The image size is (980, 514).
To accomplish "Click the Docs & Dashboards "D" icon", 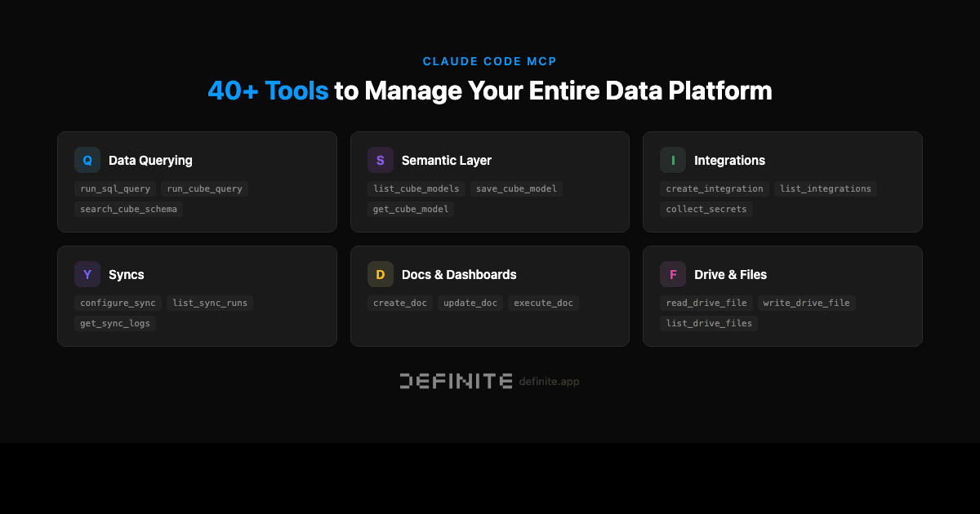I will (x=381, y=274).
